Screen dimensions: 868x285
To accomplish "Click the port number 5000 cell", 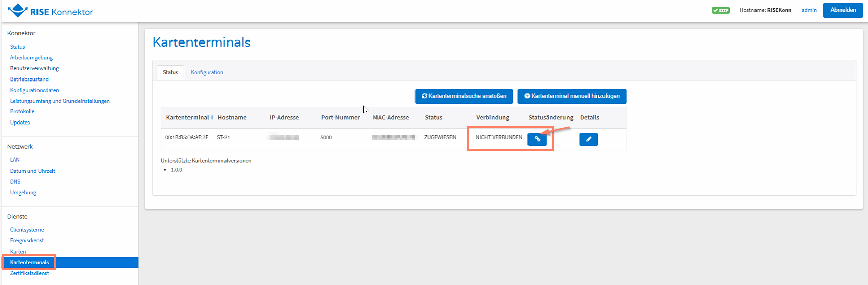I will [x=326, y=137].
